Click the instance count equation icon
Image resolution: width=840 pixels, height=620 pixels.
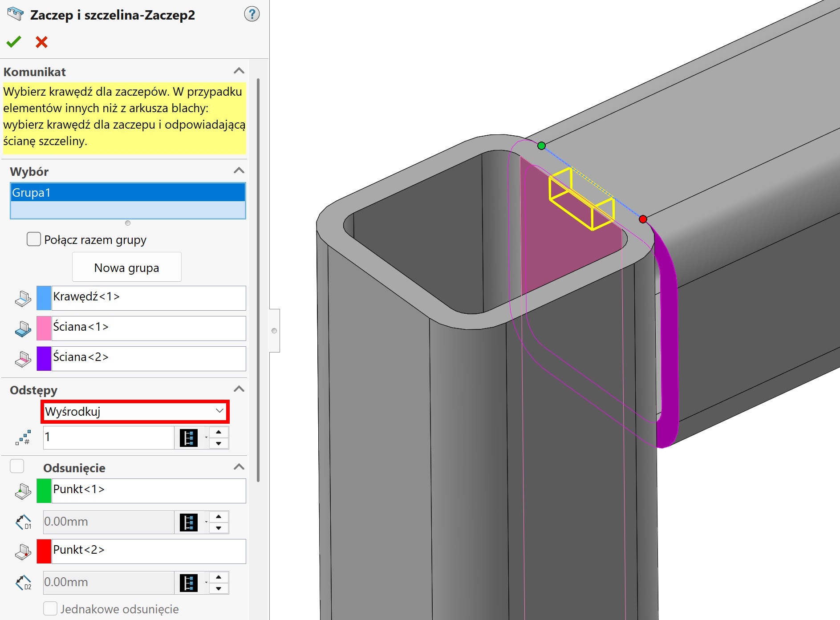188,438
